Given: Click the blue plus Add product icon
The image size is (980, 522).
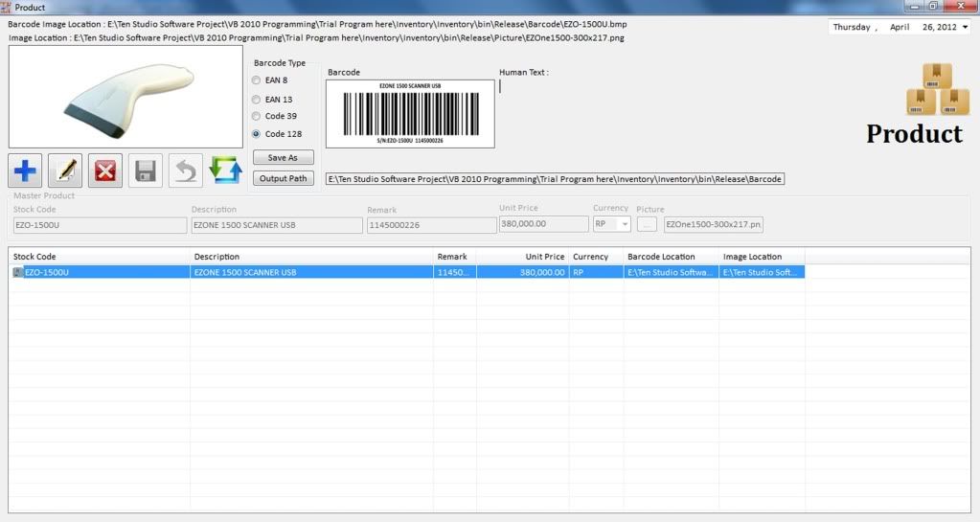Looking at the screenshot, I should tap(25, 170).
